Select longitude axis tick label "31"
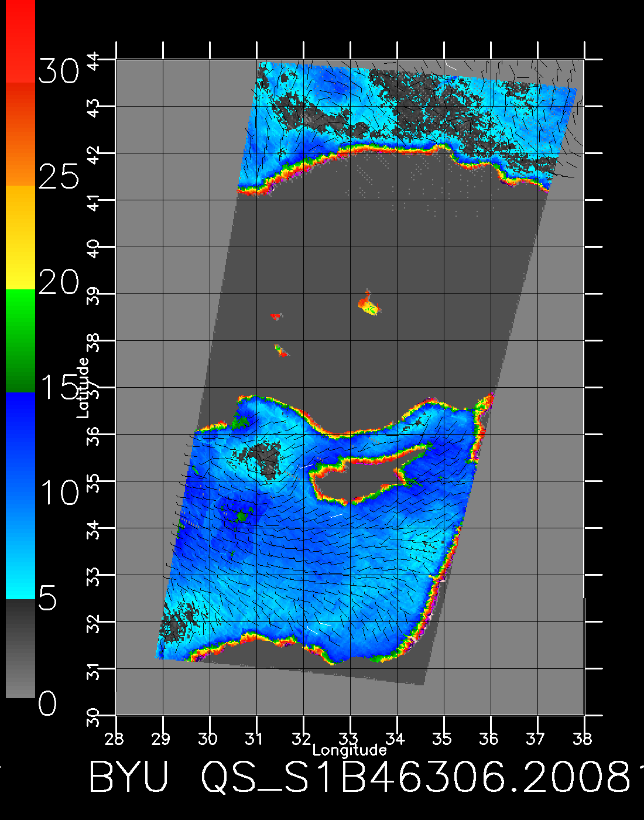Viewport: 644px width, 820px height. point(255,738)
